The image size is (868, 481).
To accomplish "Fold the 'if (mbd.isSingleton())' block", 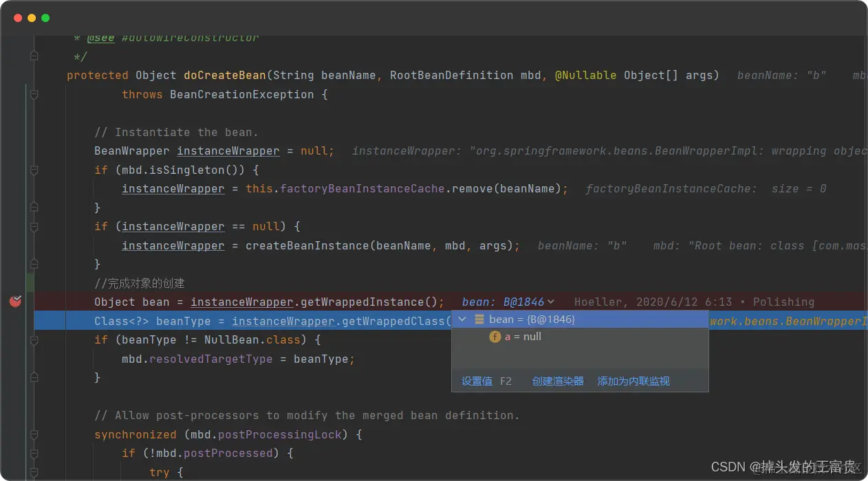I will pyautogui.click(x=34, y=170).
